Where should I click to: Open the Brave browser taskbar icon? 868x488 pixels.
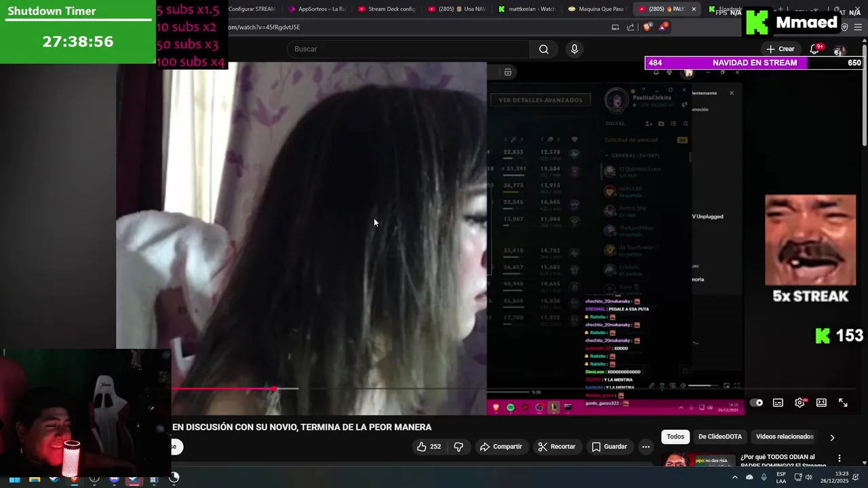[75, 479]
